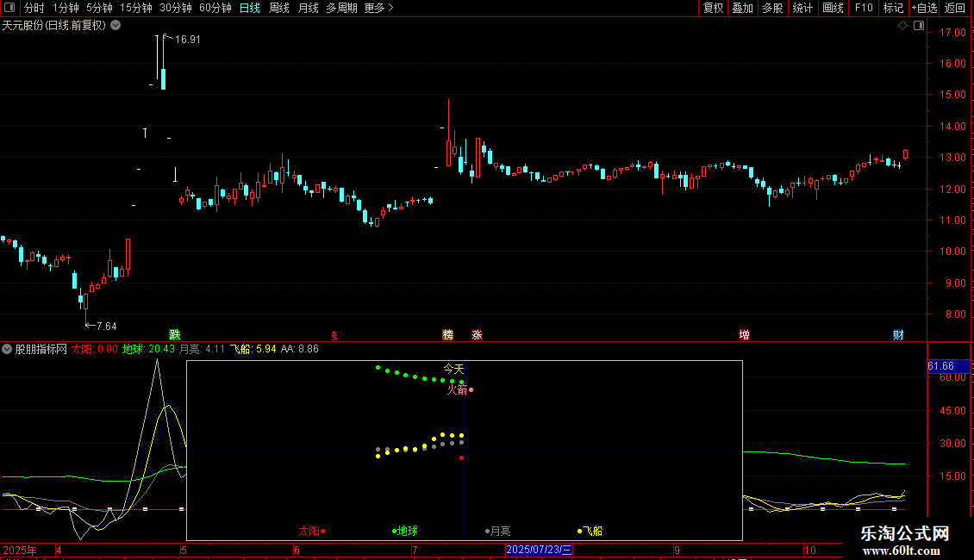This screenshot has height=560, width=974.
Task: Click the 7.64 low price label
Action: click(x=106, y=326)
